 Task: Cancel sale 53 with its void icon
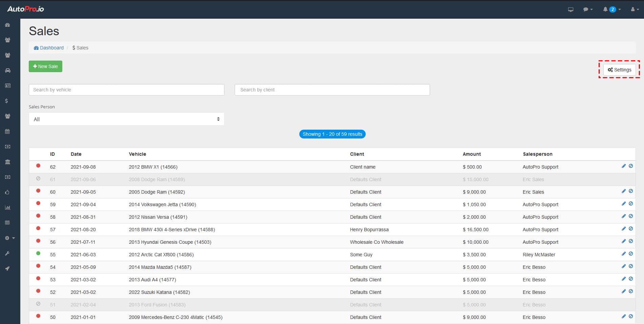pos(631,279)
